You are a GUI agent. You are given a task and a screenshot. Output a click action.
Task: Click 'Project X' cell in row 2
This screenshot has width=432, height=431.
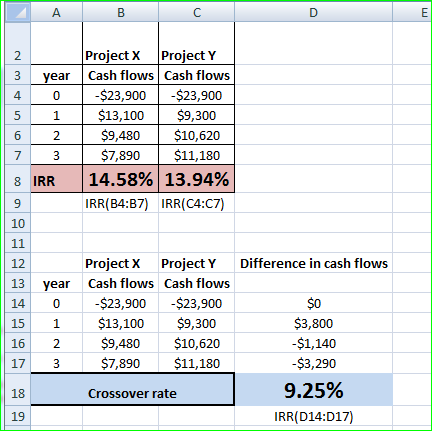pos(121,43)
